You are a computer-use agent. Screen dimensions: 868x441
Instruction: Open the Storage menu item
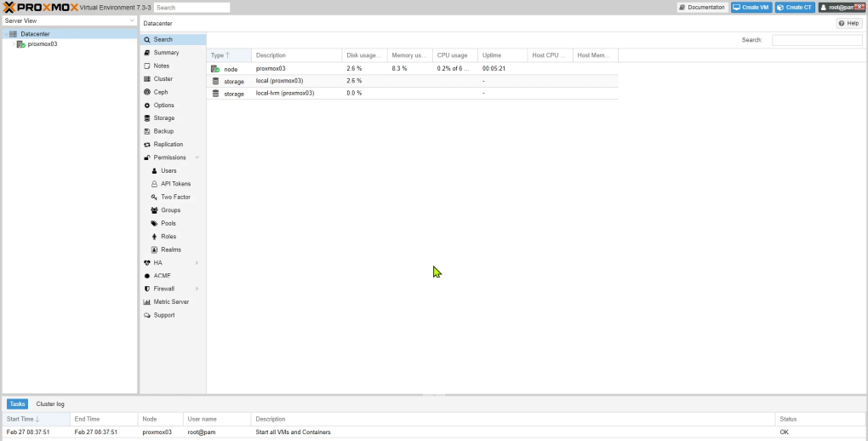(173, 118)
